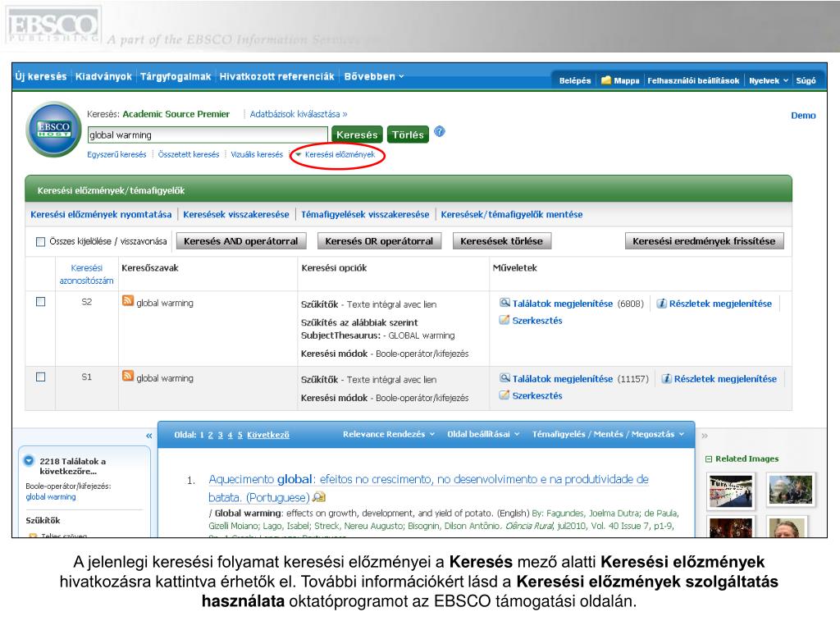Click Keresések visszakeresése link

click(236, 214)
